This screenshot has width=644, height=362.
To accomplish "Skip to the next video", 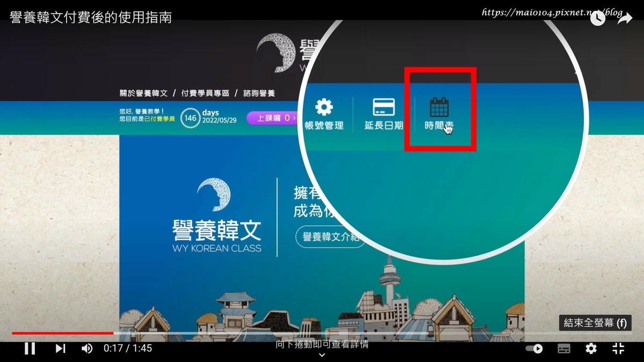I will (x=60, y=349).
